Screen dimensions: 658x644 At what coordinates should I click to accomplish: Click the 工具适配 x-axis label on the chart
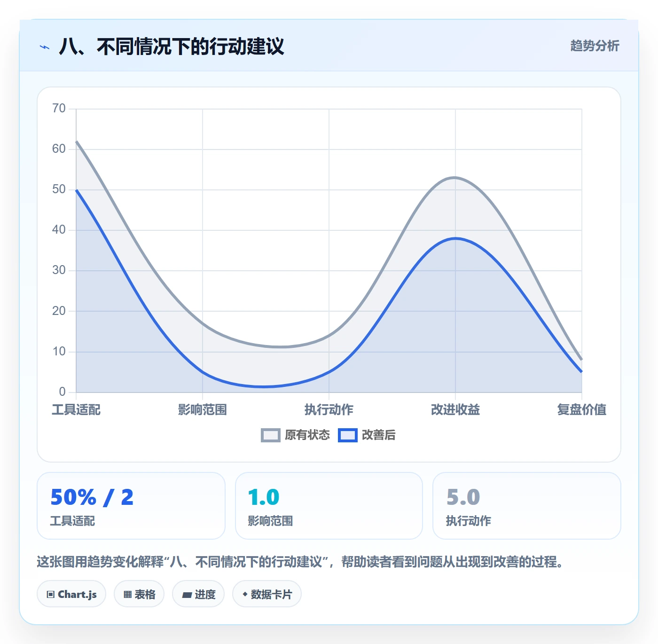pos(76,410)
